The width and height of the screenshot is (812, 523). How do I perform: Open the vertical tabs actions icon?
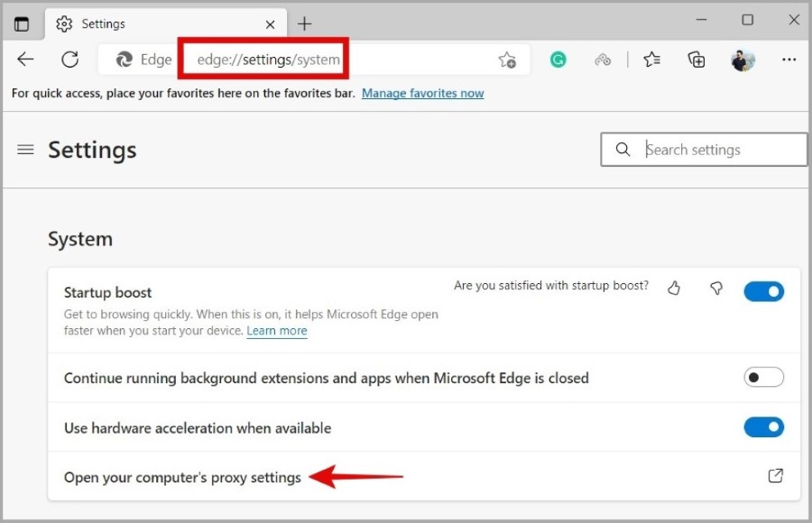22,23
